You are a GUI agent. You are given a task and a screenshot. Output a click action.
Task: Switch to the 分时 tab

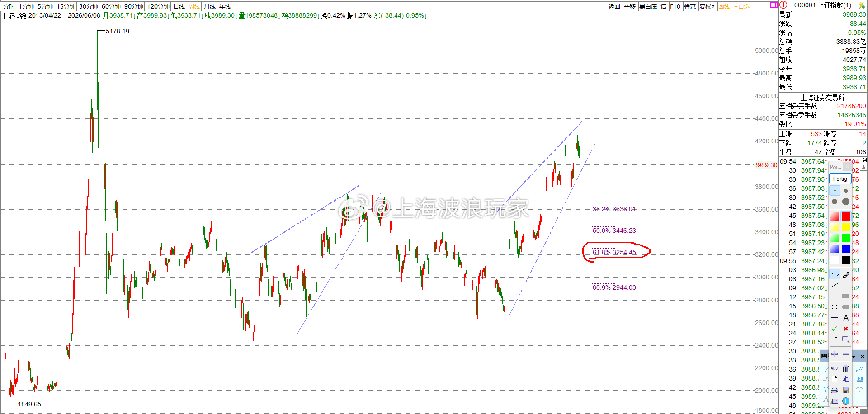9,6
